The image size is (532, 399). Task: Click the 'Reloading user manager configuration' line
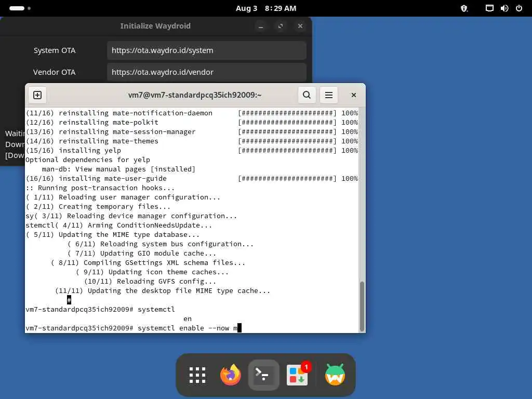(123, 197)
